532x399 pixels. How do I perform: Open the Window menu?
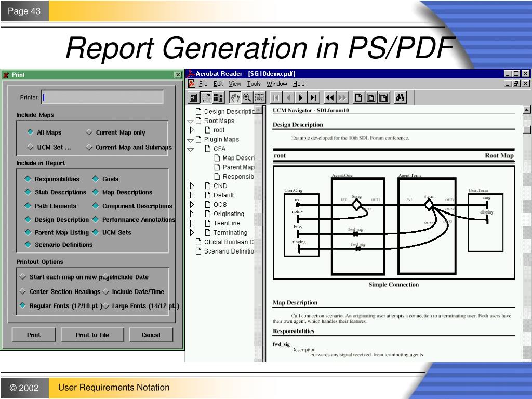coord(276,84)
